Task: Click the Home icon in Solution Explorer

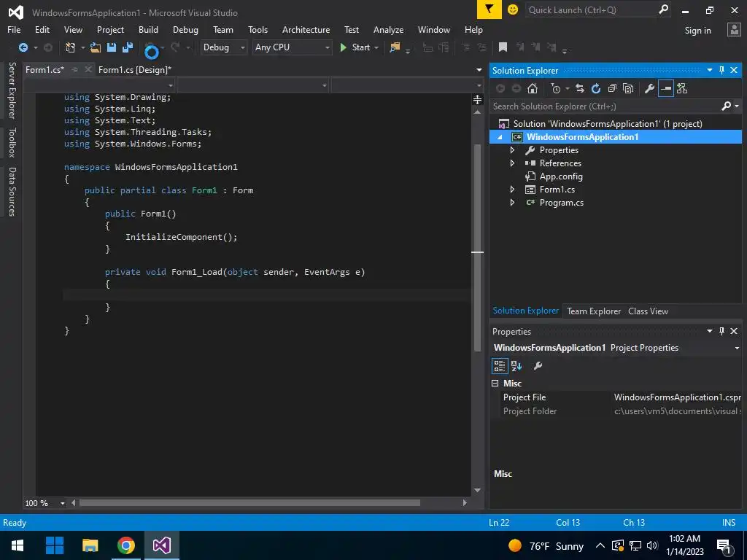Action: point(532,88)
